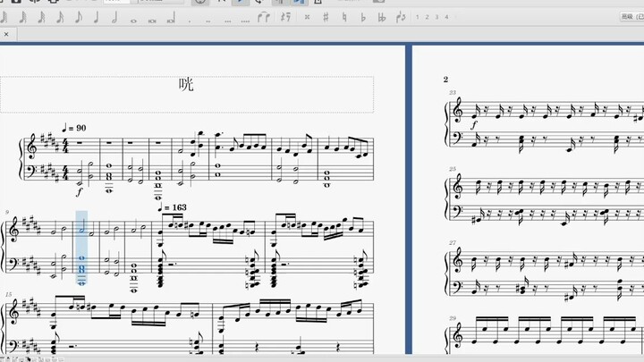Click the 4/4 time signature in treble staff
This screenshot has height=362, width=644.
pyautogui.click(x=64, y=146)
